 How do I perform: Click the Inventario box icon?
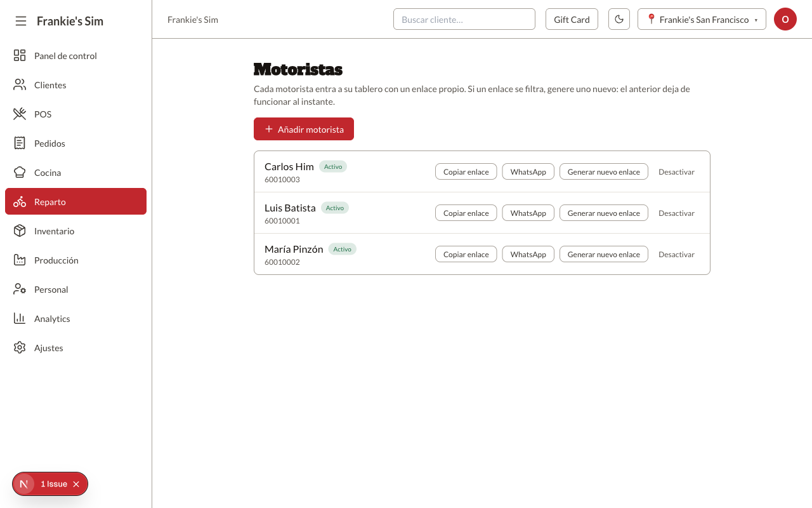pyautogui.click(x=20, y=231)
